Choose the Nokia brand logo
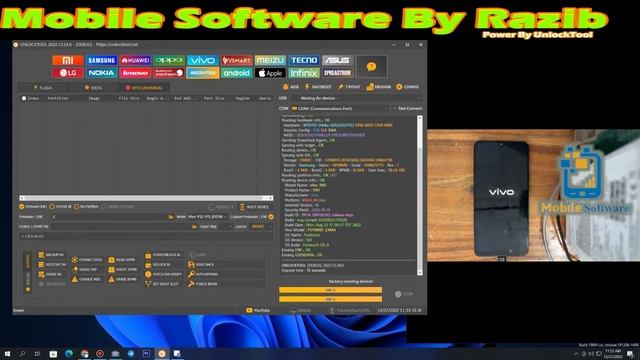The width and height of the screenshot is (640, 360). pos(102,73)
